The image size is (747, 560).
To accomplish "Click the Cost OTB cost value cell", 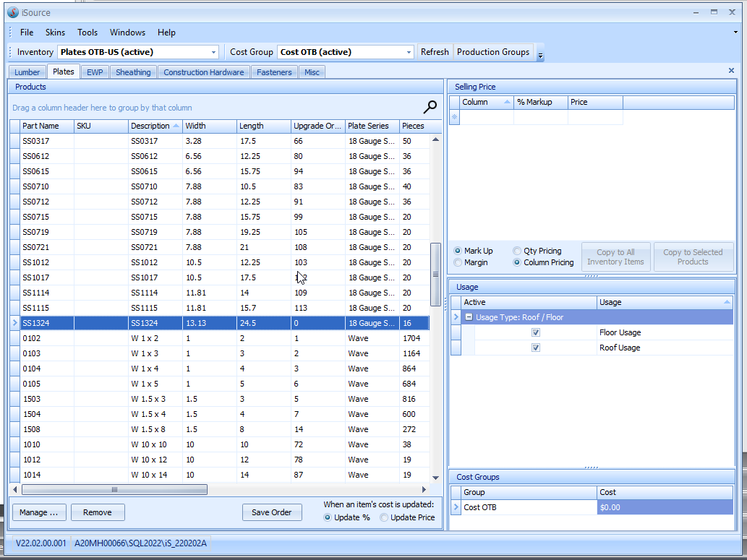I will coord(665,507).
